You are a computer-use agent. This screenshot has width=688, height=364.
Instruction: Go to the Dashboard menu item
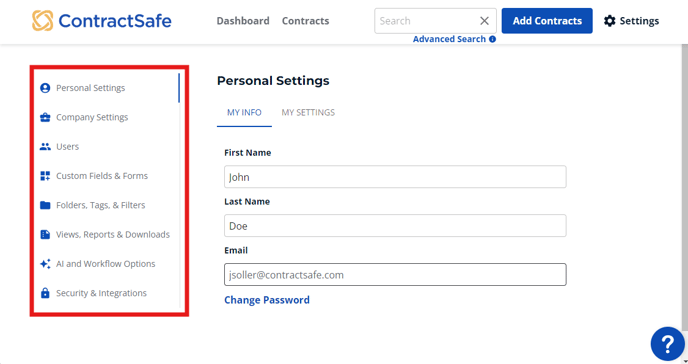click(x=243, y=21)
